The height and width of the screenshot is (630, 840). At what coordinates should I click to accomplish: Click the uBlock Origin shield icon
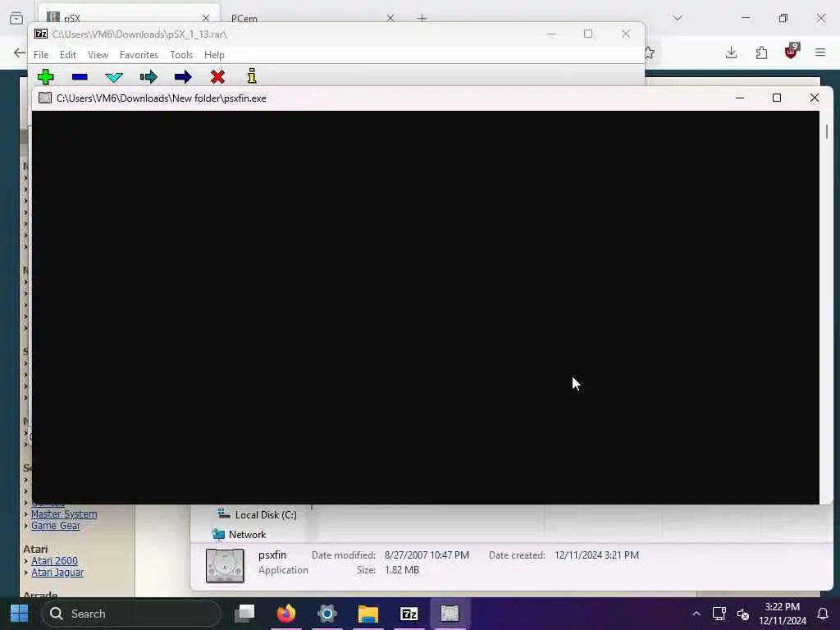792,52
